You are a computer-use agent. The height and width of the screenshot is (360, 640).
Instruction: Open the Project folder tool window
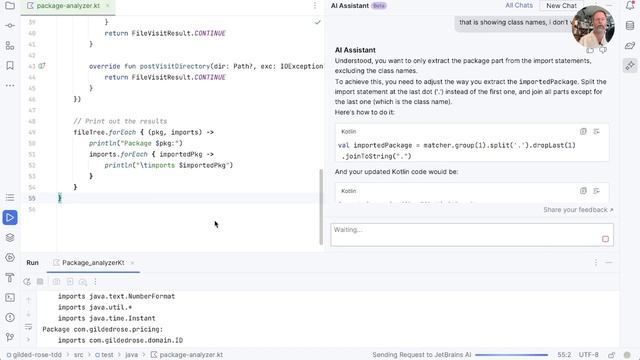click(x=10, y=6)
